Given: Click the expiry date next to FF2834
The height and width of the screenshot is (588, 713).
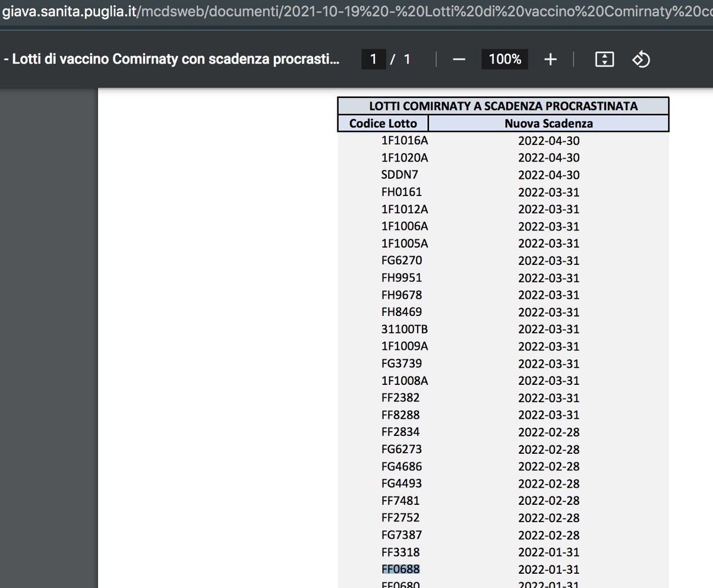Looking at the screenshot, I should click(x=548, y=432).
